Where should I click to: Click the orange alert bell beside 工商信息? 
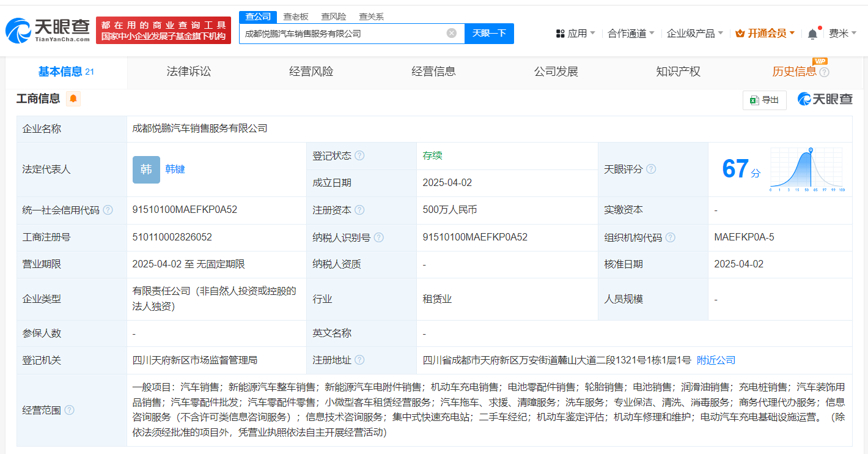(x=73, y=99)
